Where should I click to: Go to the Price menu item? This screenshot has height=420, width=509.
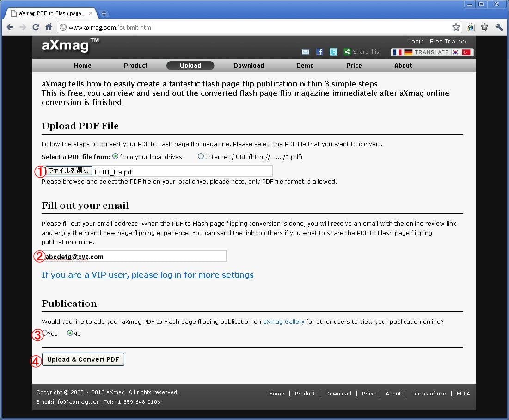coord(354,66)
